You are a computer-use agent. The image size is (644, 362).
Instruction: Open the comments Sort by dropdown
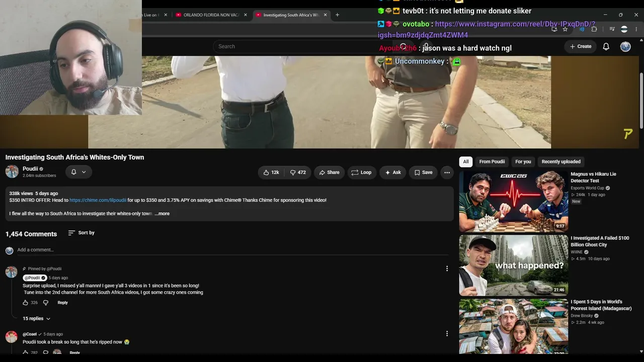pos(82,233)
